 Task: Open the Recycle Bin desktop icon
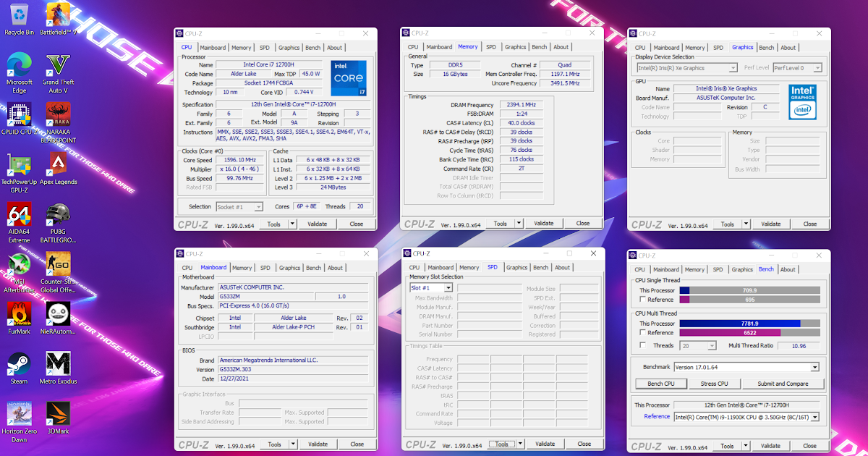click(x=19, y=18)
